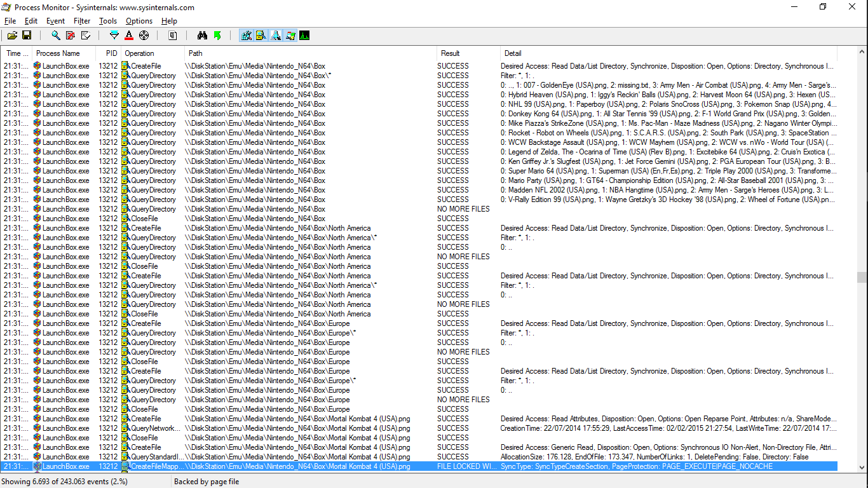Select detail row starting with Mario Party
The height and width of the screenshot is (488, 868).
click(x=668, y=180)
